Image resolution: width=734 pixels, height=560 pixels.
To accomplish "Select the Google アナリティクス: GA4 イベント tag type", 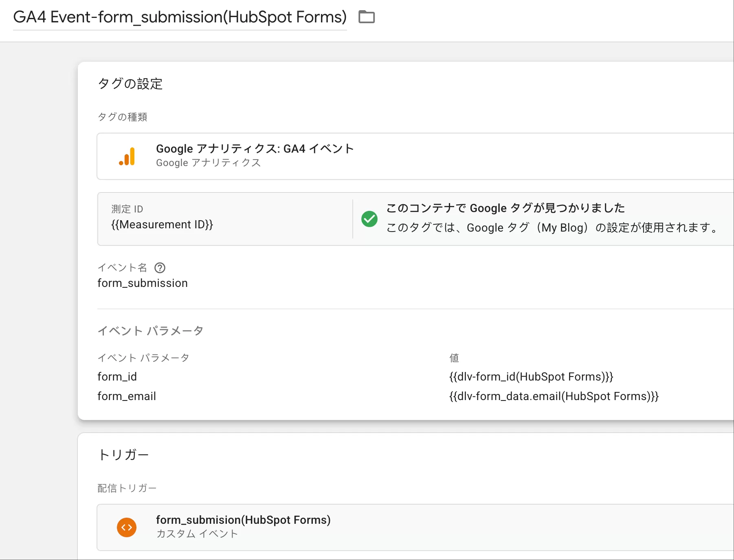I will tap(415, 156).
